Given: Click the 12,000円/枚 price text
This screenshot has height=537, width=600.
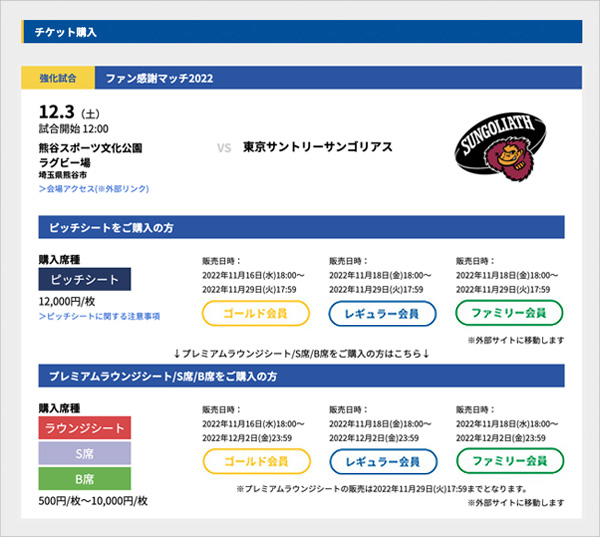Looking at the screenshot, I should 67,302.
